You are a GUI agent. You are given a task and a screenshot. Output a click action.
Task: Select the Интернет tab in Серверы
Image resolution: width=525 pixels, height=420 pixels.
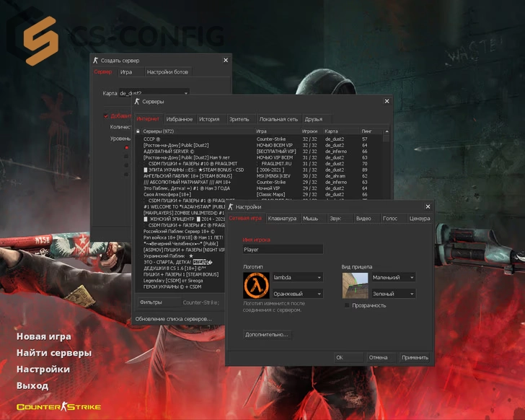[x=148, y=119]
